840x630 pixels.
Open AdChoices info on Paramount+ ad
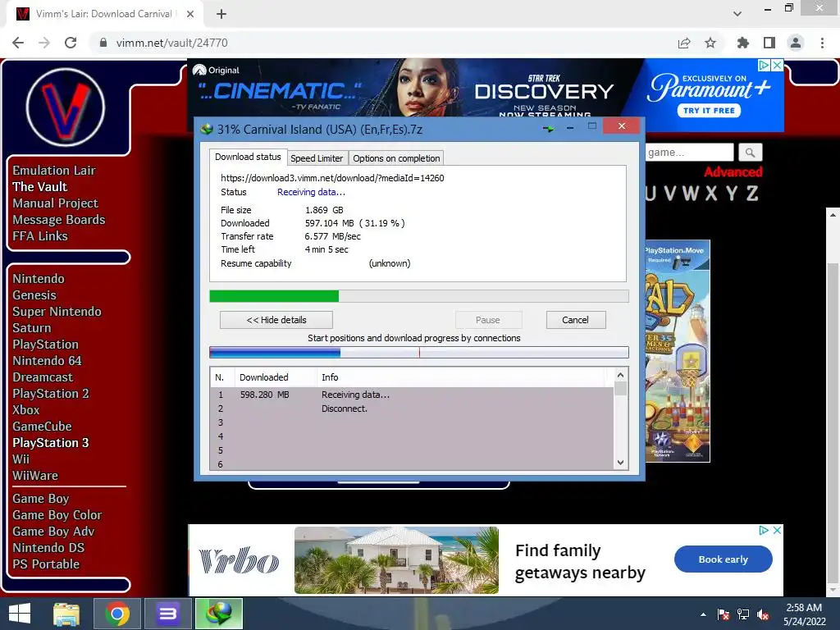(x=764, y=66)
